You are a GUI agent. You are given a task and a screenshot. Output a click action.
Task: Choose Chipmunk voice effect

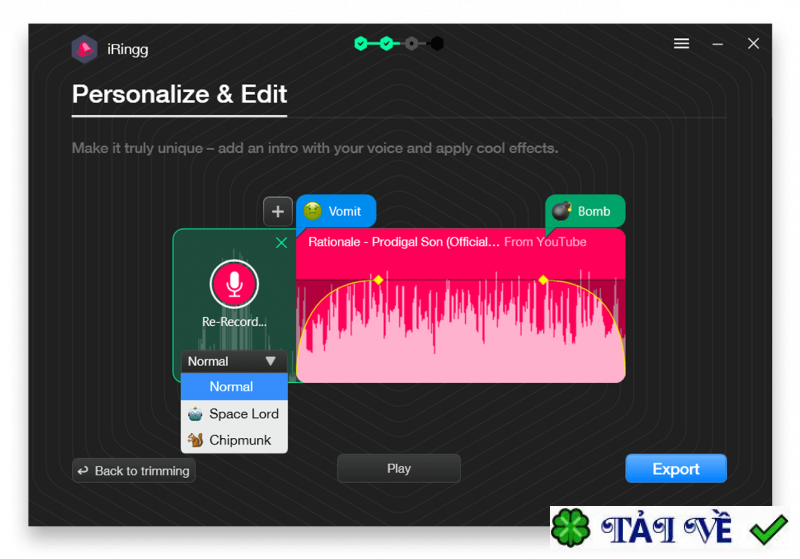pyautogui.click(x=234, y=440)
